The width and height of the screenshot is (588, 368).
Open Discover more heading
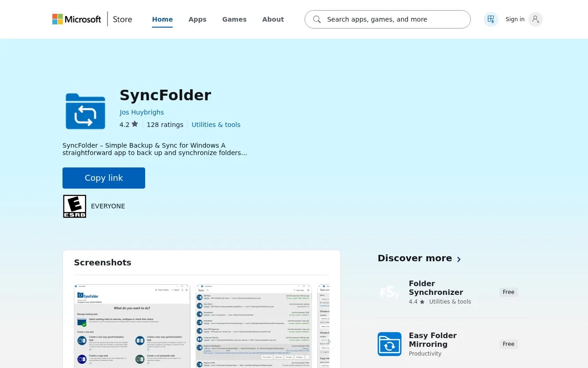415,258
